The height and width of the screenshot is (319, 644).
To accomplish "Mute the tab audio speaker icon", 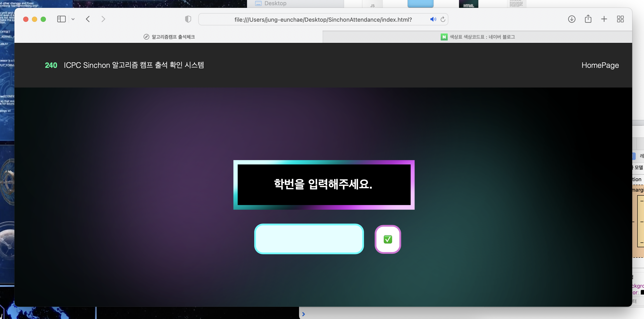I will point(433,19).
